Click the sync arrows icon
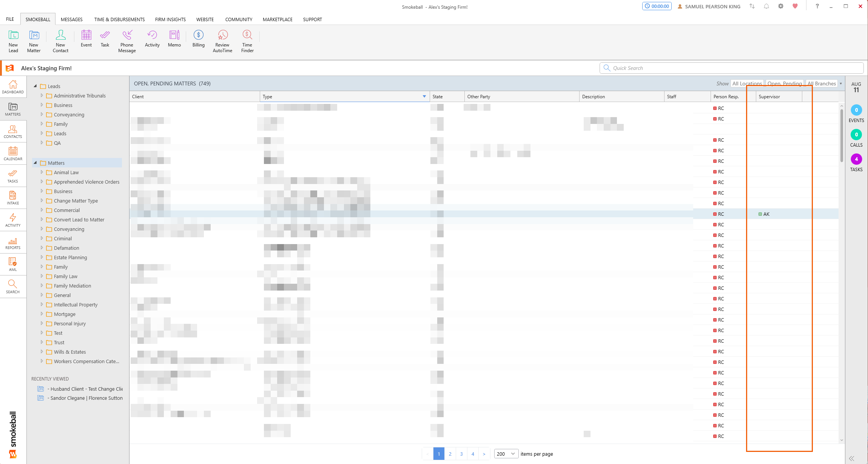Screen dimensions: 868x464 click(x=752, y=6)
